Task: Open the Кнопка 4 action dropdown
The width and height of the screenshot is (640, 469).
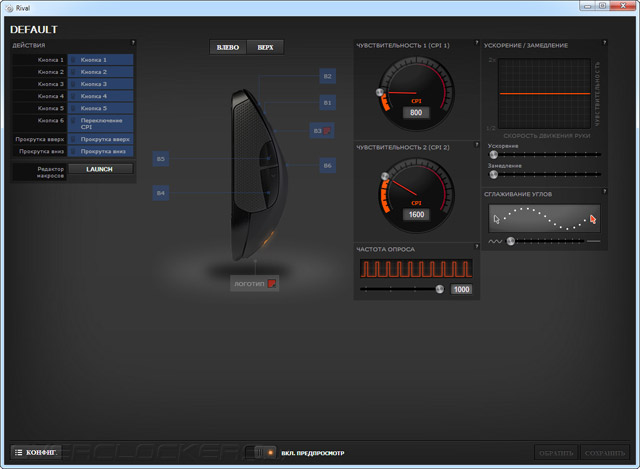Action: point(100,96)
